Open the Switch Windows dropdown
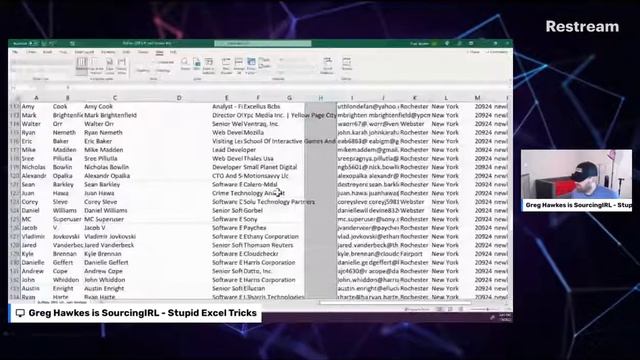This screenshot has width=640, height=360. click(327, 65)
